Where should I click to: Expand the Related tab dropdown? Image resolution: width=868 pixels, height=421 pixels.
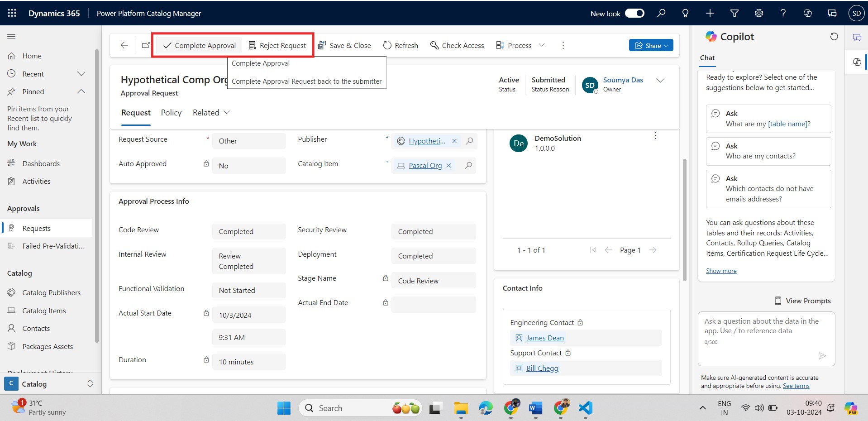(x=211, y=113)
